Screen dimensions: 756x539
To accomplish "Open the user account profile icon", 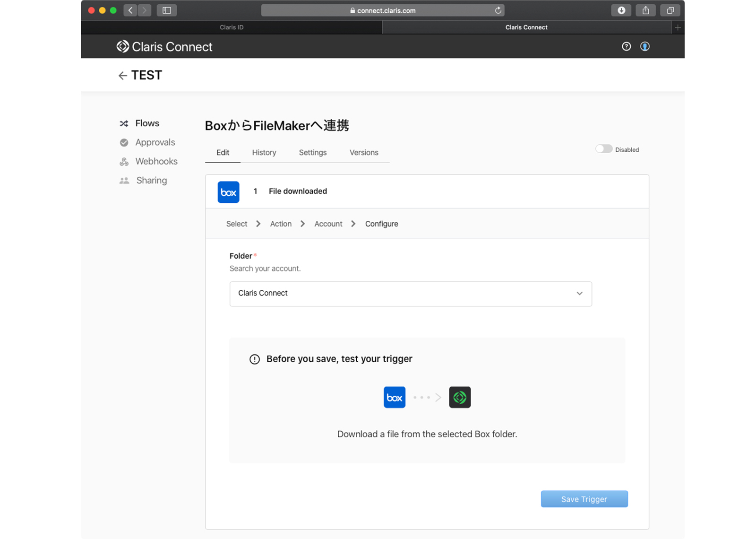I will tap(644, 46).
